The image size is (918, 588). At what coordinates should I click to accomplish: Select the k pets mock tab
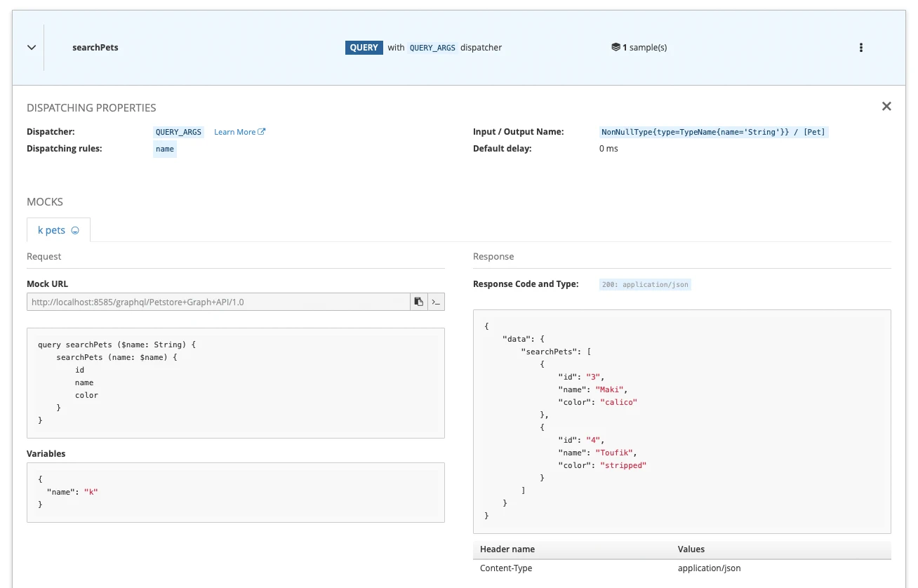click(x=52, y=230)
